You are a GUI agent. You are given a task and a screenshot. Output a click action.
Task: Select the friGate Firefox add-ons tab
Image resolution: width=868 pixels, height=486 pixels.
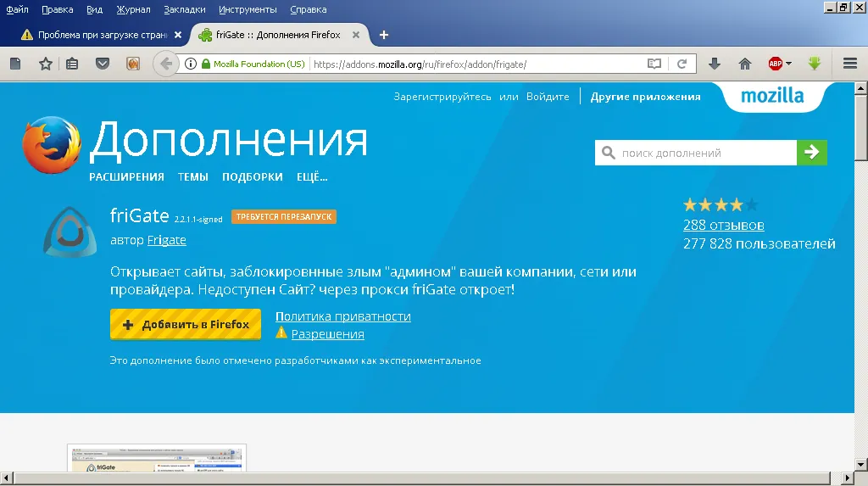coord(279,35)
